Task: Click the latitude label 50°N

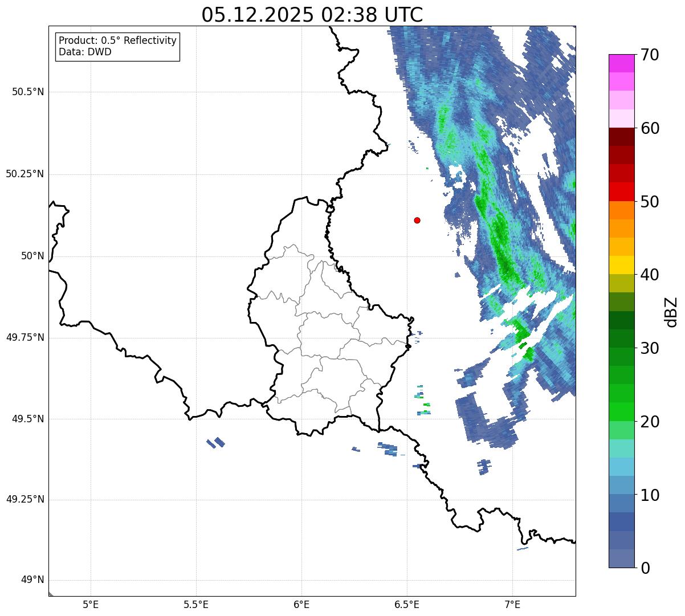Action: pyautogui.click(x=32, y=256)
